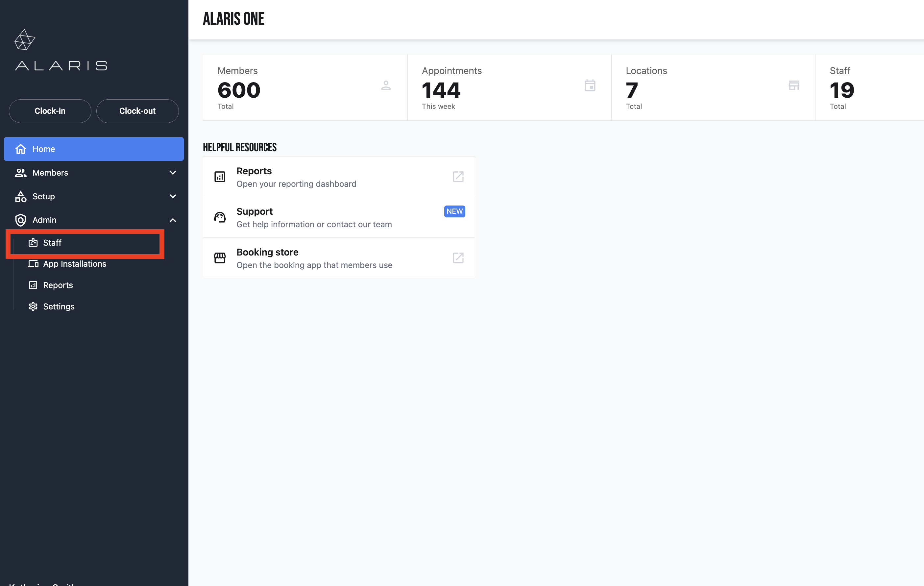Open Reports in the Admin submenu
Viewport: 924px width, 586px height.
click(58, 285)
